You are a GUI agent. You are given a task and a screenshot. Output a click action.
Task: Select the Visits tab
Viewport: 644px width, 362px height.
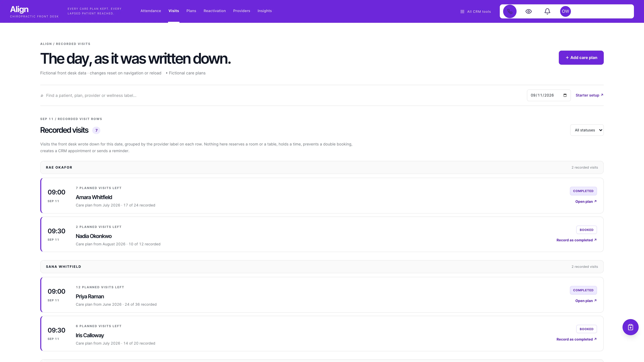(174, 11)
